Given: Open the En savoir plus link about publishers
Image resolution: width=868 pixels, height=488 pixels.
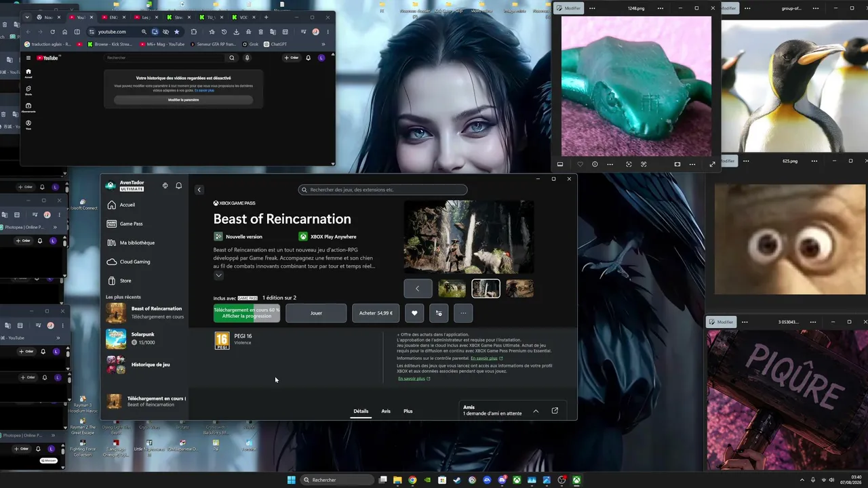Looking at the screenshot, I should pos(414,378).
